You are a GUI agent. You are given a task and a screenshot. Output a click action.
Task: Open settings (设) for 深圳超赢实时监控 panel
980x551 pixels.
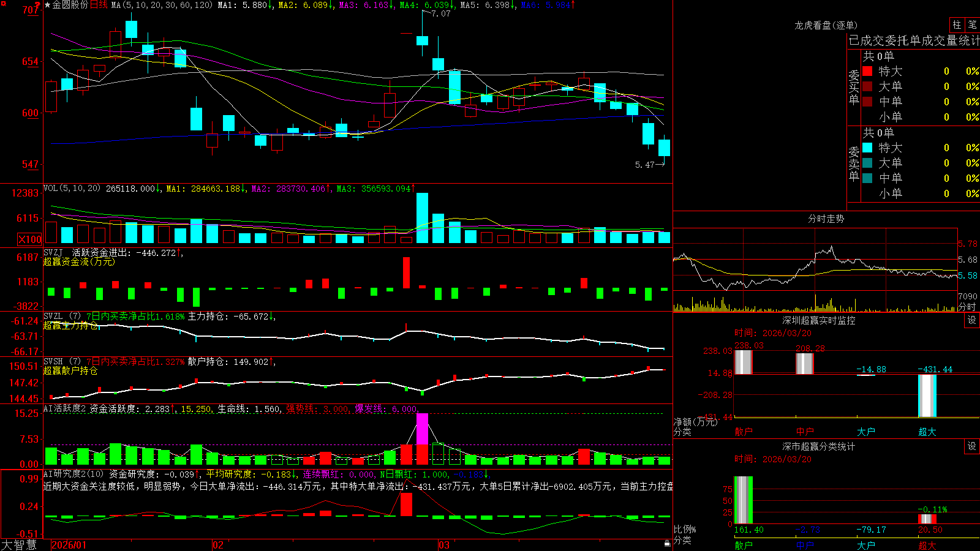pyautogui.click(x=972, y=320)
